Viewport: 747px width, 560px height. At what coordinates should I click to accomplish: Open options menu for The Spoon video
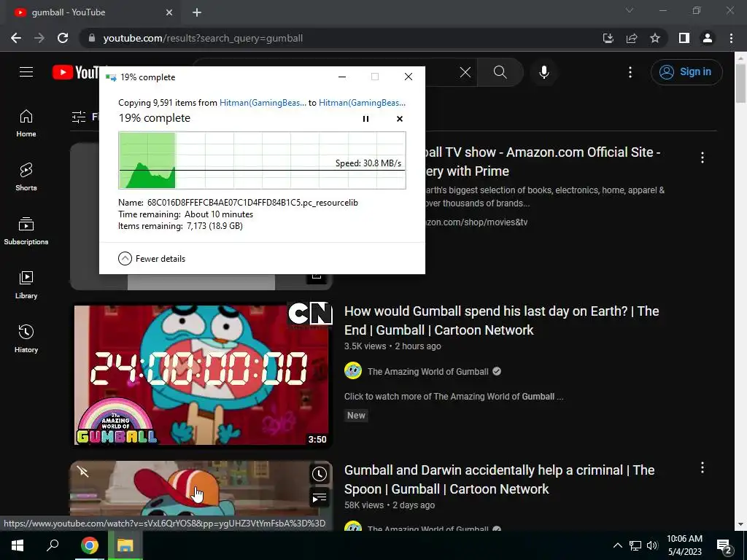pos(703,467)
